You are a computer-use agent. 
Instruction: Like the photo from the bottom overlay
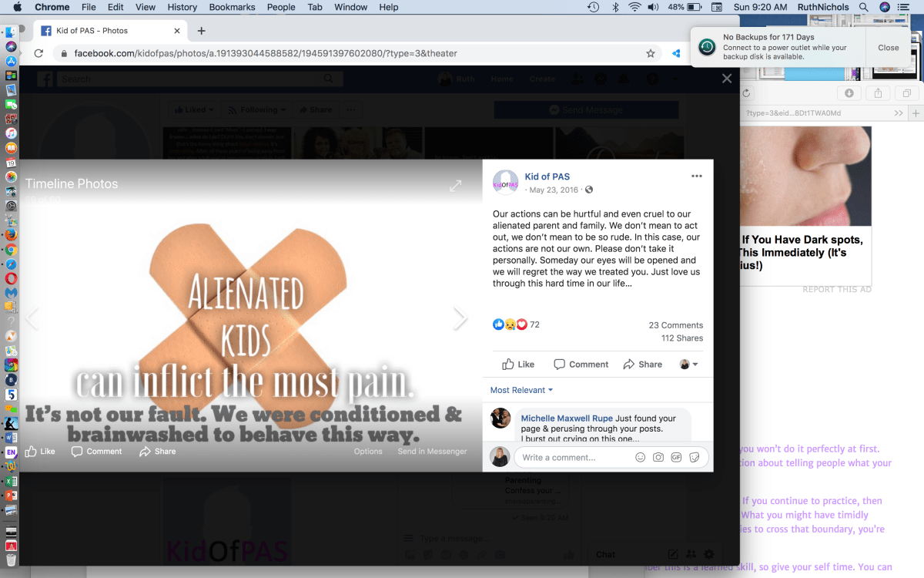coord(40,452)
